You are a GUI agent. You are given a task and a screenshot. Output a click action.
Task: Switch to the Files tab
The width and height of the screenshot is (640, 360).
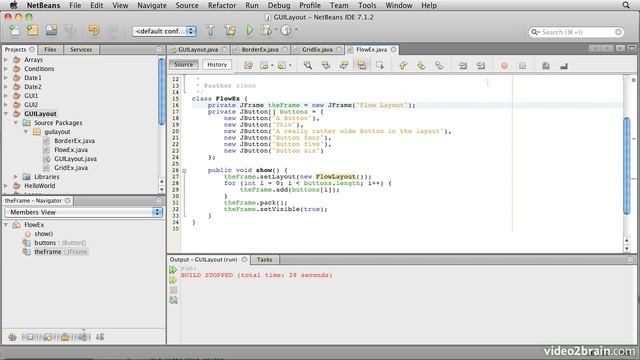[50, 49]
